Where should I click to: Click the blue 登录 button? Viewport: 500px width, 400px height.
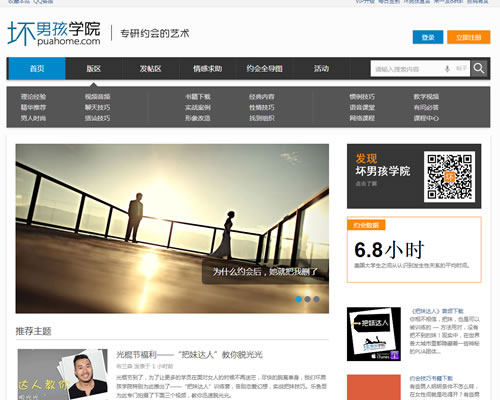[428, 37]
